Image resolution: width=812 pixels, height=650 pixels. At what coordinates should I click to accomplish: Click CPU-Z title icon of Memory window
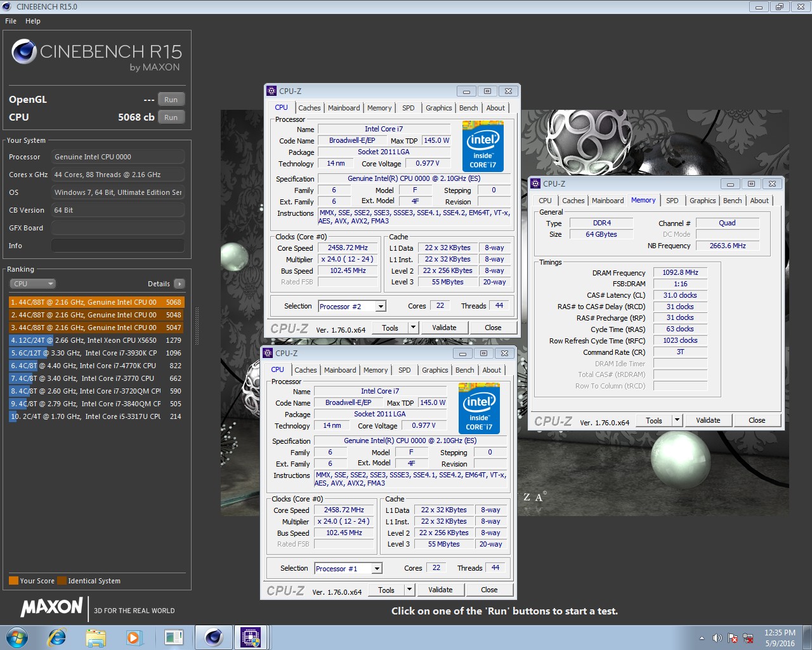point(535,183)
